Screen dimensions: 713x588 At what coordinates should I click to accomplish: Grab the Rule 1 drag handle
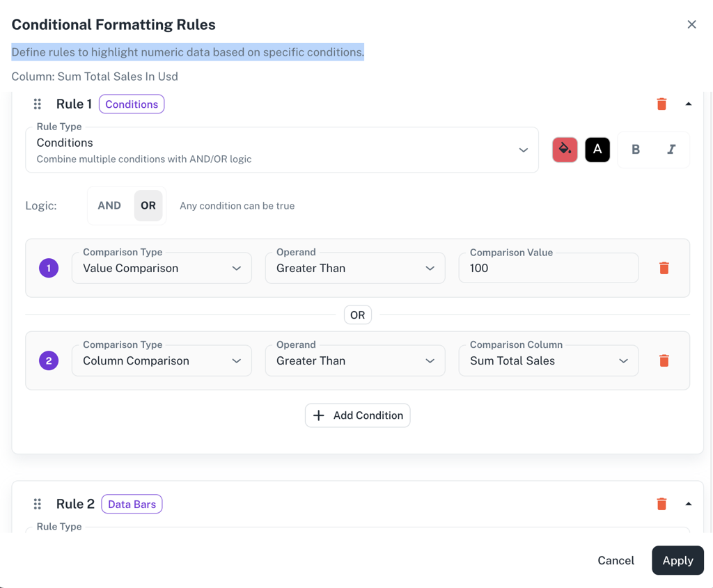point(38,104)
